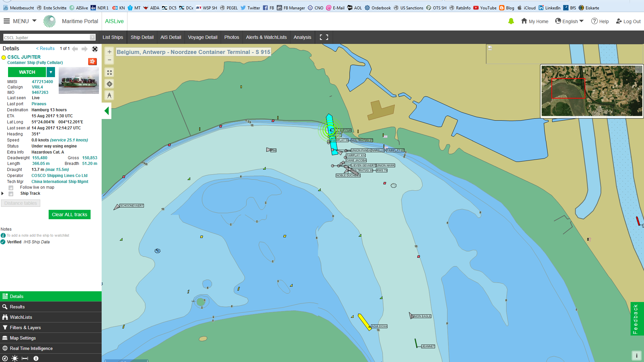Viewport: 644px width, 362px height.
Task: Click the Distance tables button
Action: tap(21, 203)
